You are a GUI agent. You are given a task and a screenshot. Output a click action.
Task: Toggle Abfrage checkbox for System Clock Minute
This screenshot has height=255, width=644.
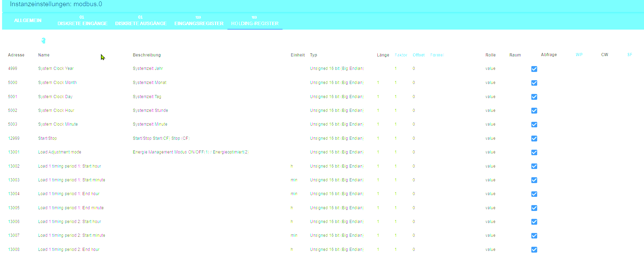click(534, 125)
